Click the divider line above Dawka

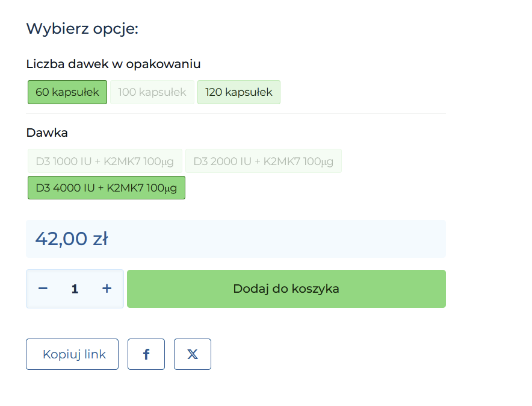236,113
